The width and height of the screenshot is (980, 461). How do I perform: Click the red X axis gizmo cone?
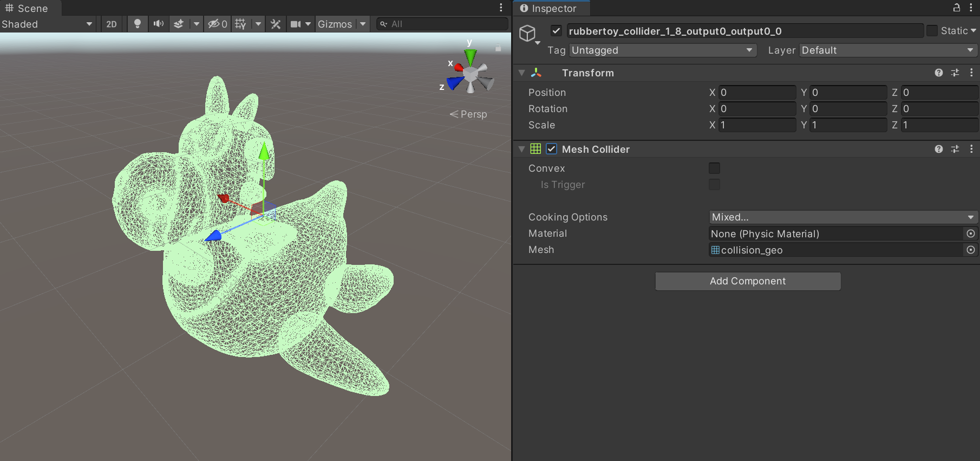pyautogui.click(x=459, y=67)
